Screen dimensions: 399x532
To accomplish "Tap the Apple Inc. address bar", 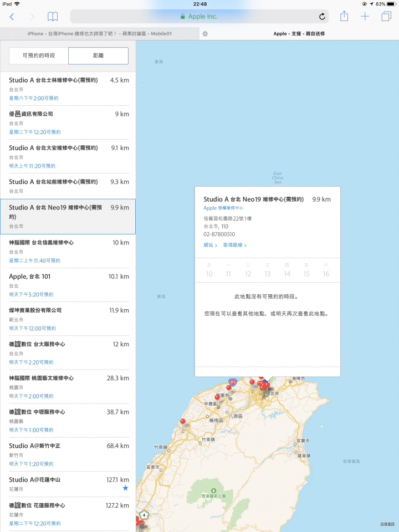I will (199, 16).
